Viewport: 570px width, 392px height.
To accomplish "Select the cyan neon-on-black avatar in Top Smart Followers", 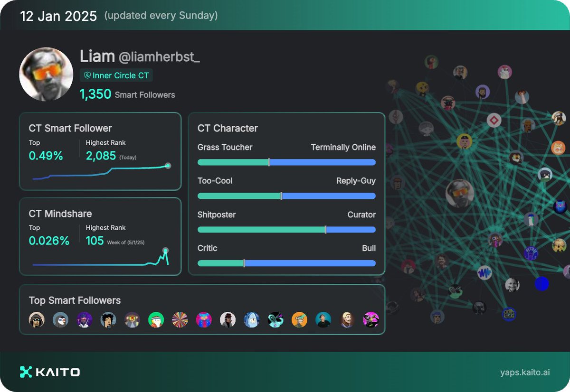I will (275, 320).
